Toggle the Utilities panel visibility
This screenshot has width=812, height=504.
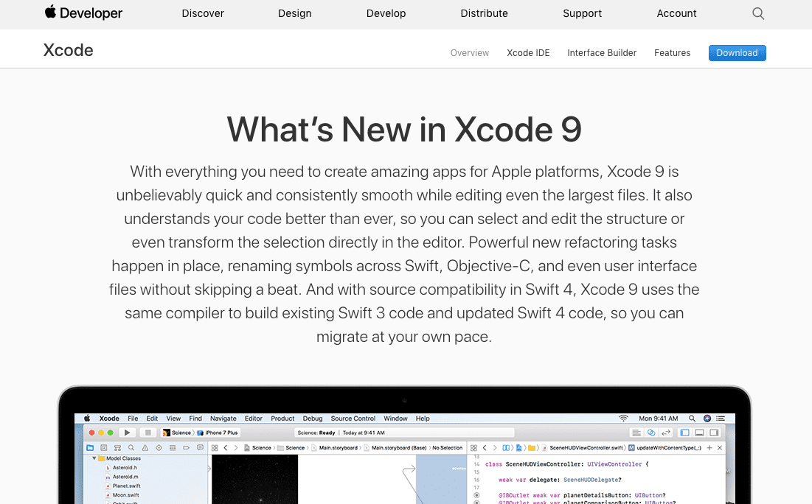pos(714,433)
